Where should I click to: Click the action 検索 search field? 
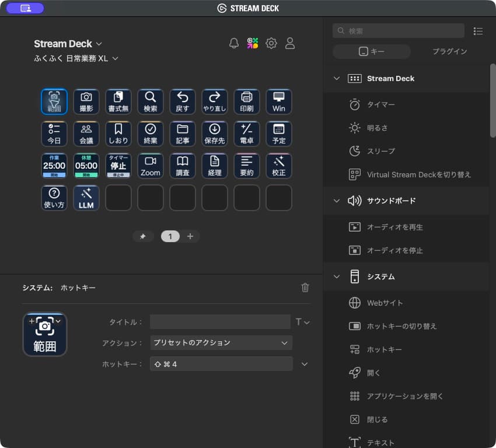[x=398, y=31]
